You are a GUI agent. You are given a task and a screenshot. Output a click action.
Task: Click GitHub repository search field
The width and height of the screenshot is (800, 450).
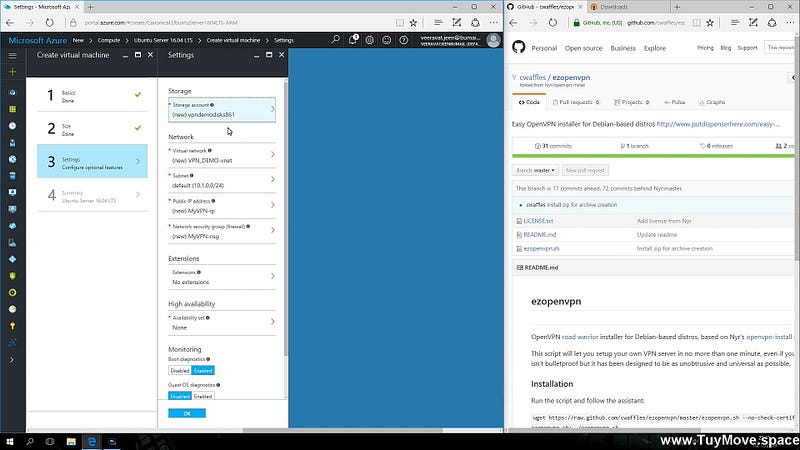(x=780, y=47)
